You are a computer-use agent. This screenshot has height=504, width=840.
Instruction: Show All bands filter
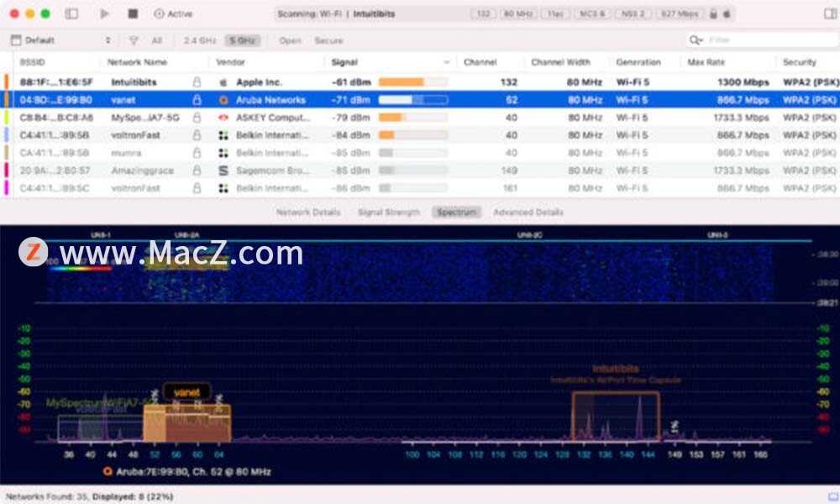point(156,40)
